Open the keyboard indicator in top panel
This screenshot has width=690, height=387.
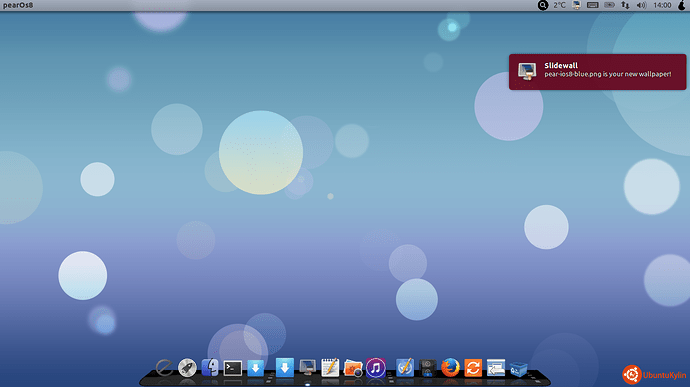pyautogui.click(x=593, y=5)
